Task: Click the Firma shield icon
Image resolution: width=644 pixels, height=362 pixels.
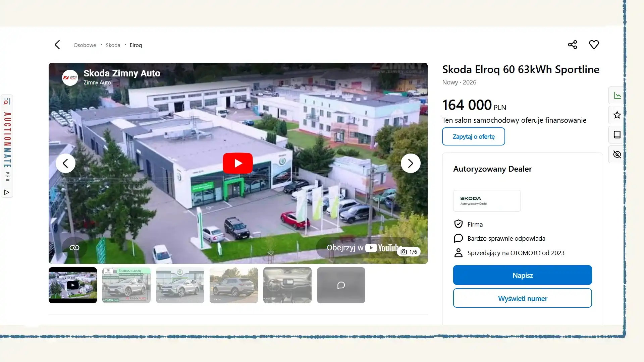Action: (x=458, y=224)
